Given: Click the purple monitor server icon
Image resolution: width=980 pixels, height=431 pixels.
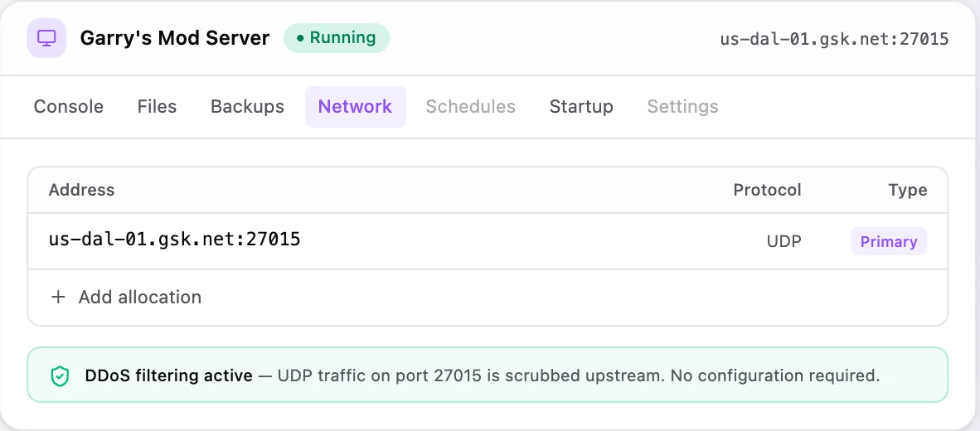Looking at the screenshot, I should tap(47, 38).
